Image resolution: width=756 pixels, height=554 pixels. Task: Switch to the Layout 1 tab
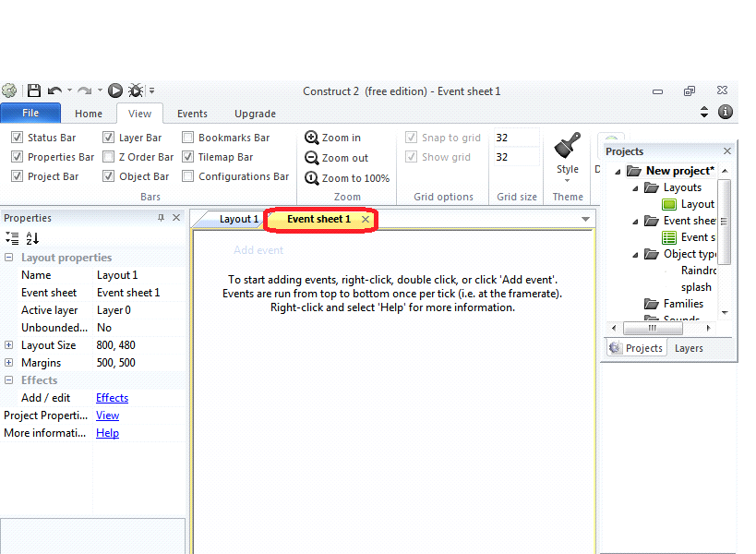[239, 220]
